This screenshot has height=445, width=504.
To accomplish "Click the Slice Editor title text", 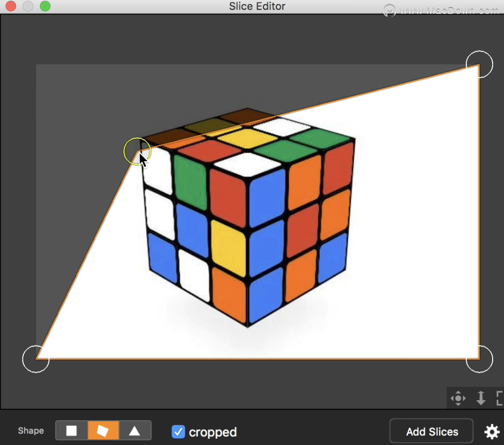I will click(257, 6).
